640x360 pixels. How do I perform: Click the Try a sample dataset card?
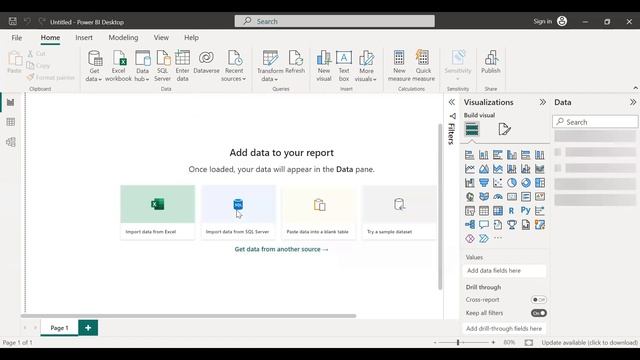coord(399,212)
